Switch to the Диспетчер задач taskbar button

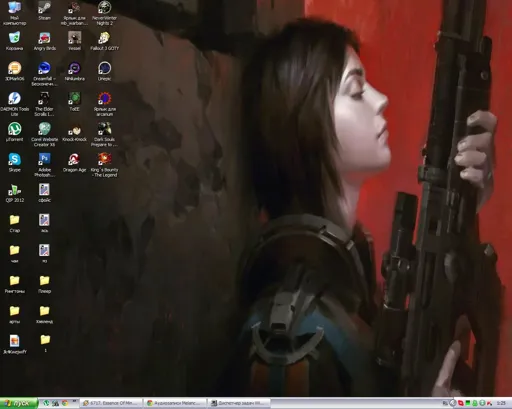click(x=239, y=403)
